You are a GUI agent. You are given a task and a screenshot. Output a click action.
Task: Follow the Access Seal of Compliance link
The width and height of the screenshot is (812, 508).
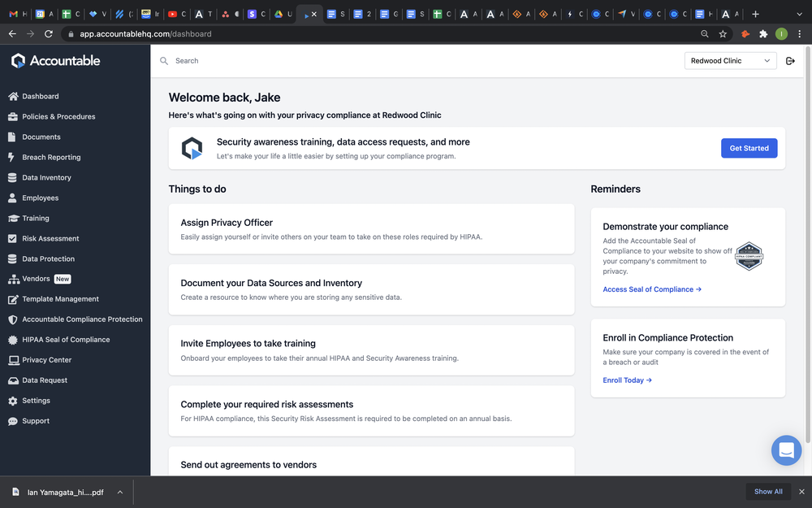[652, 289]
